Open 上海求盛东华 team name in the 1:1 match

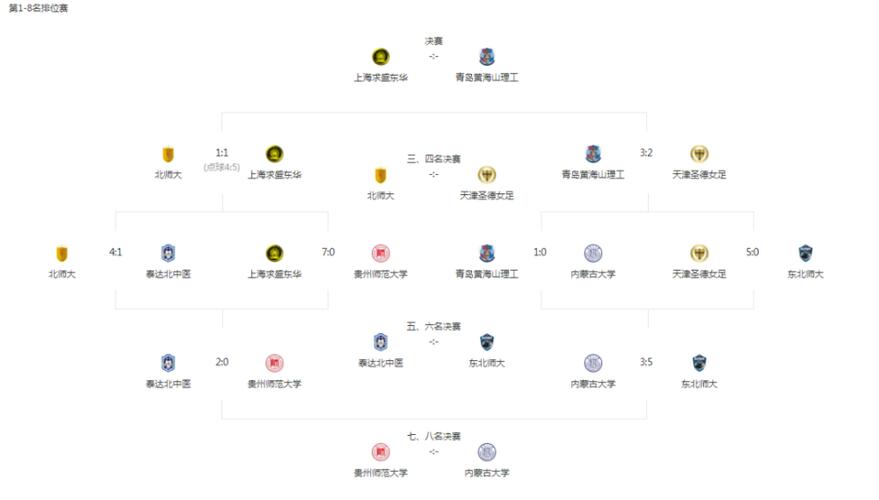click(x=274, y=175)
